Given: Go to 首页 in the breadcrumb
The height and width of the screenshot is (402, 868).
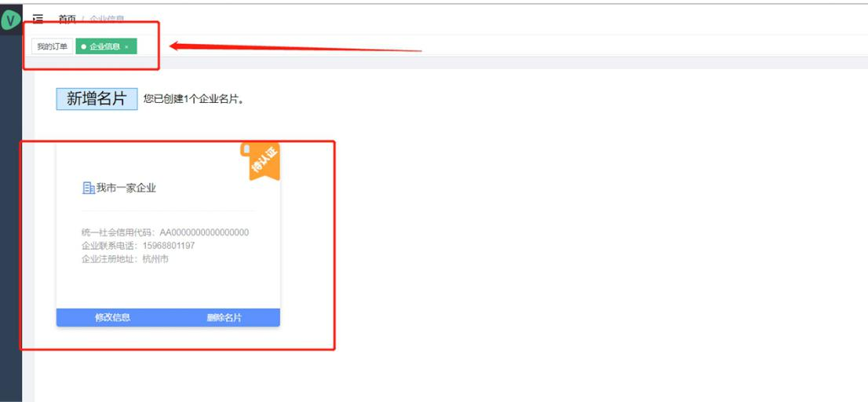Looking at the screenshot, I should coord(67,20).
